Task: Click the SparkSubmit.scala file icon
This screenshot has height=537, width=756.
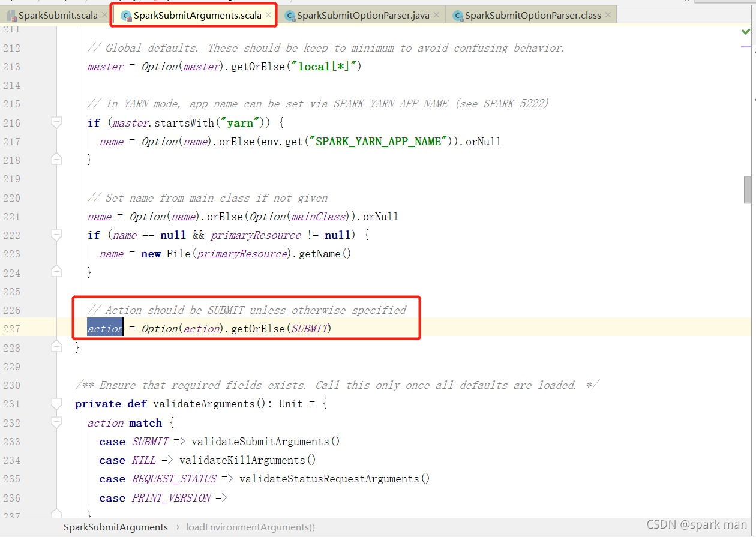Action: pyautogui.click(x=11, y=16)
